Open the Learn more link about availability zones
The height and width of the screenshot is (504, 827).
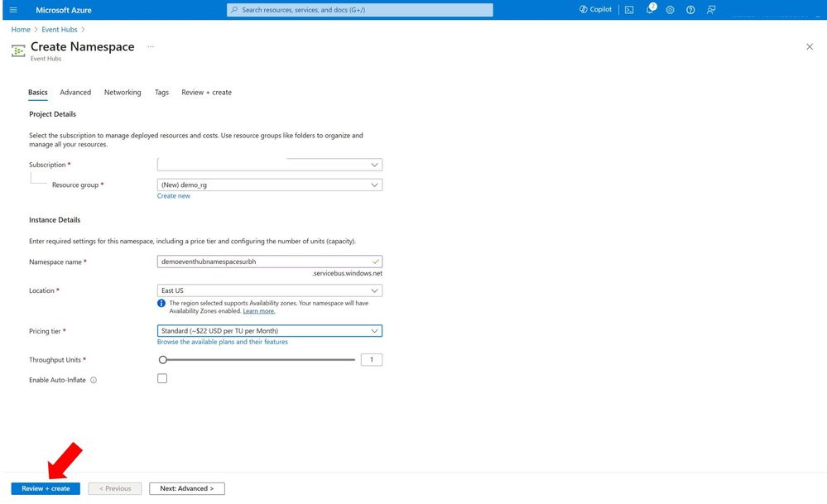pyautogui.click(x=259, y=311)
